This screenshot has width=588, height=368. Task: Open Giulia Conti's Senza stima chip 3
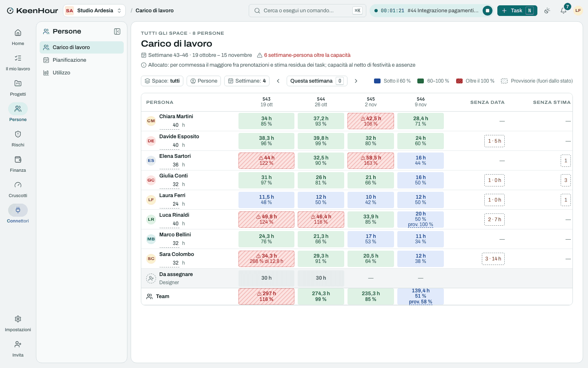coord(566,180)
